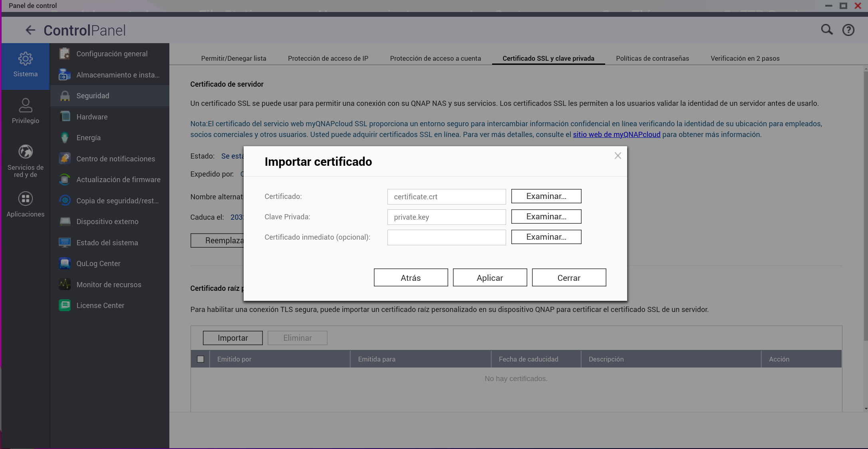Click the QuLog Center icon

click(65, 264)
